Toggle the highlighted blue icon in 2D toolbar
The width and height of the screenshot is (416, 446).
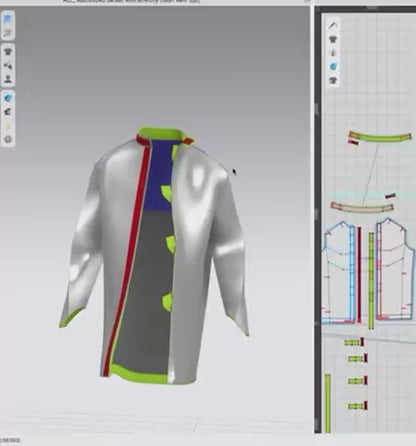click(333, 67)
